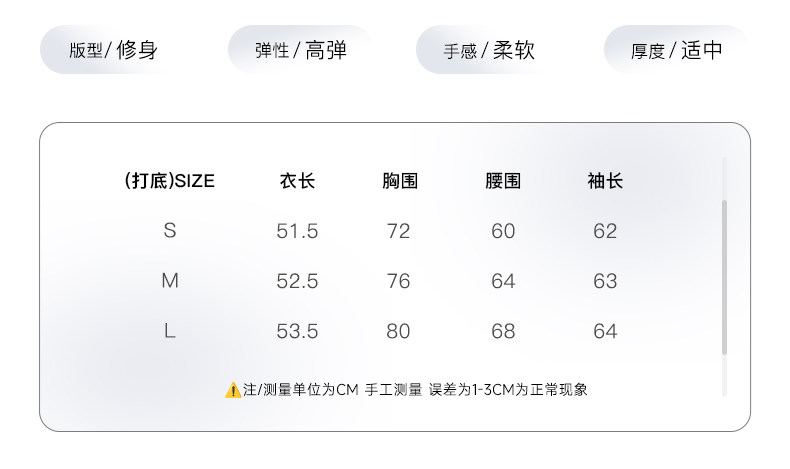
Task: Click the 68 waist value for L
Action: coord(503,331)
